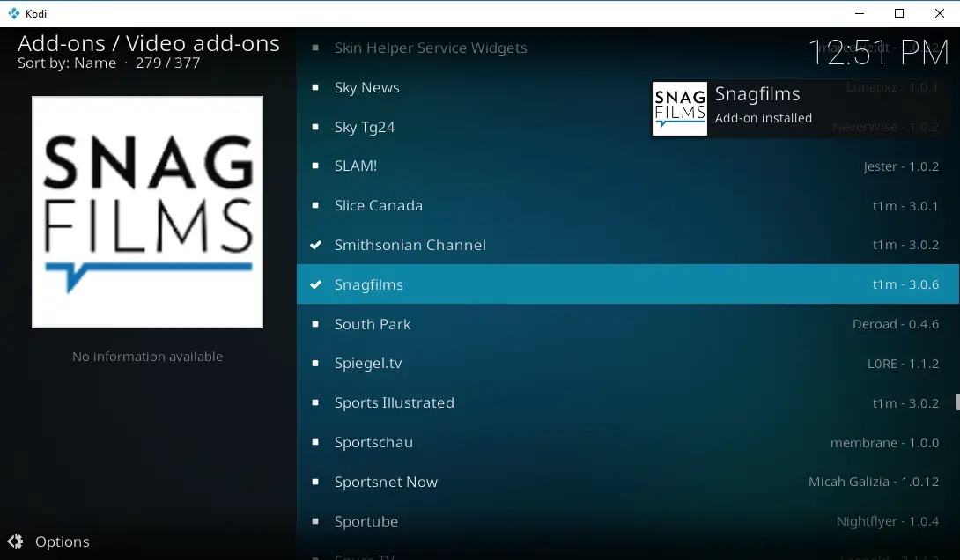Choose the Sportube add-on
This screenshot has height=560, width=960.
click(x=628, y=521)
